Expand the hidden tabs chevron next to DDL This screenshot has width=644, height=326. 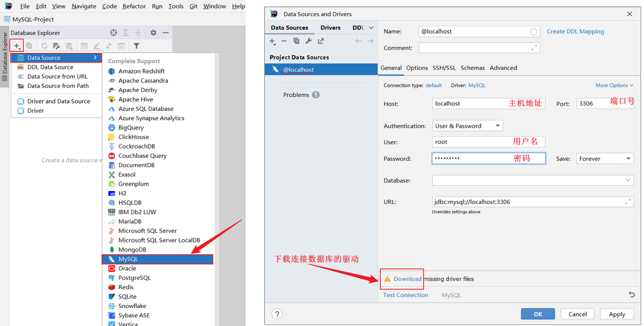click(371, 28)
